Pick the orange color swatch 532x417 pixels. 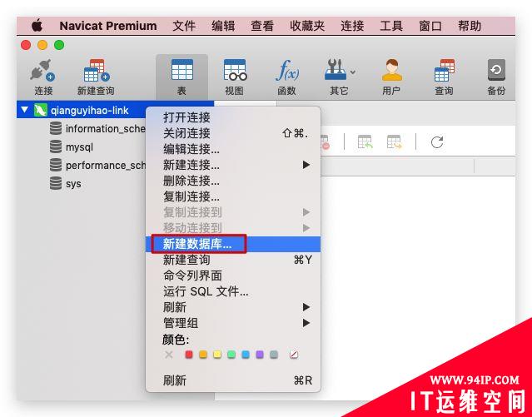coord(203,355)
